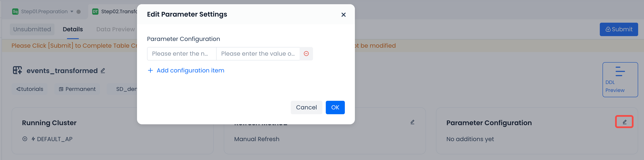Viewport: 644px width, 160px height.
Task: Edit the Parameter Configuration card pencil icon
Action: tap(624, 122)
